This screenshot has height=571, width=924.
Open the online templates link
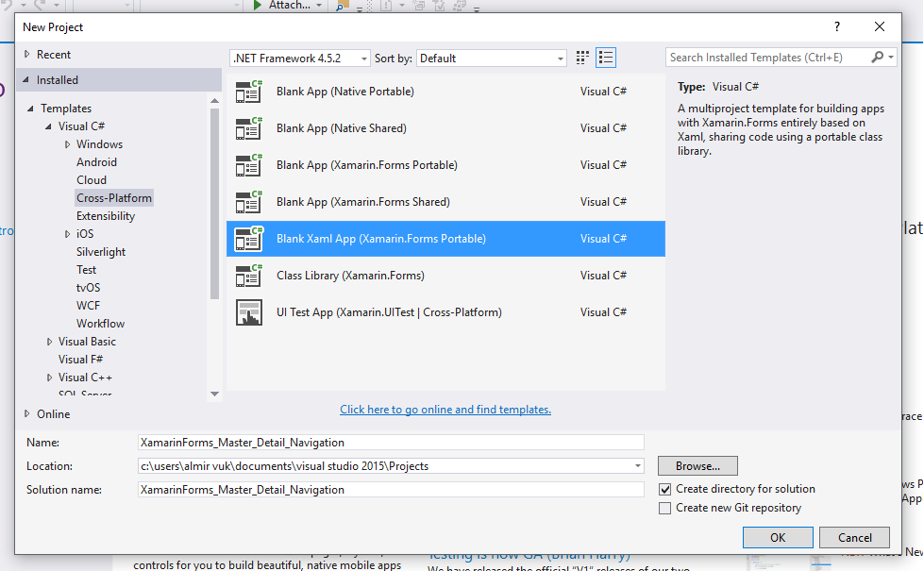tap(445, 410)
